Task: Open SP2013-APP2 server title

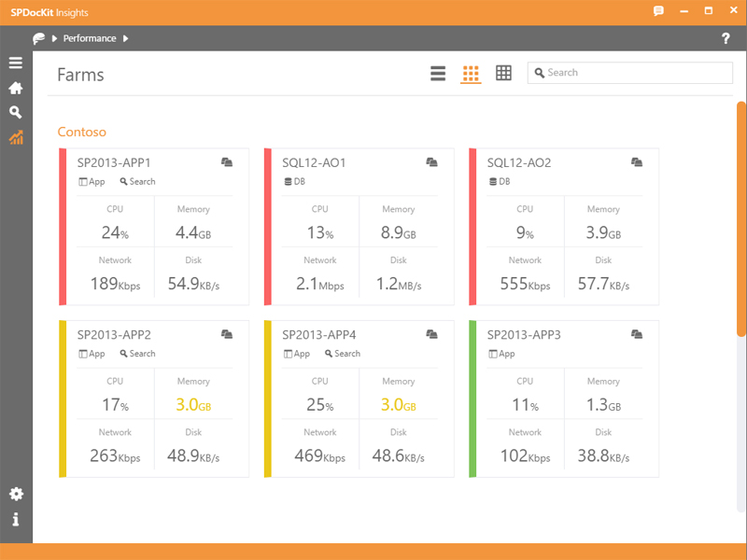Action: point(114,335)
